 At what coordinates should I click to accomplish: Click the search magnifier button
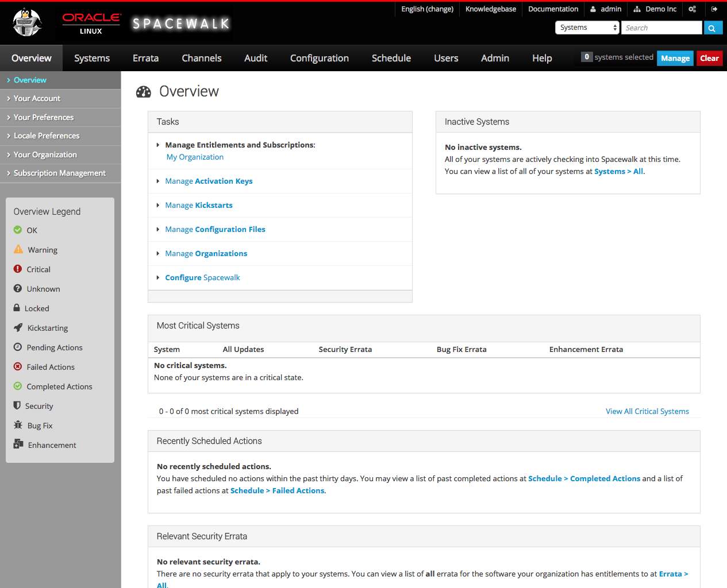pos(712,28)
